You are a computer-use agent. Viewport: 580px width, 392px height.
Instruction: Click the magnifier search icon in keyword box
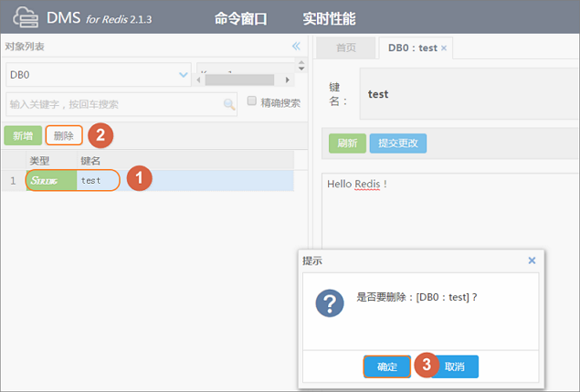pyautogui.click(x=229, y=104)
